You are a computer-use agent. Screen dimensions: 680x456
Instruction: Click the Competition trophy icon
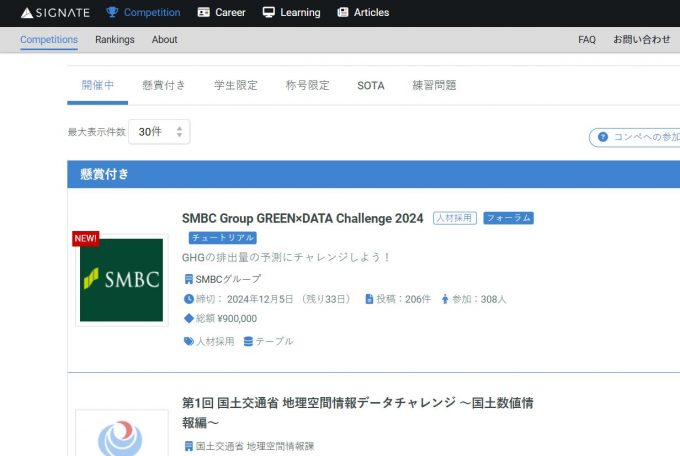click(x=112, y=12)
